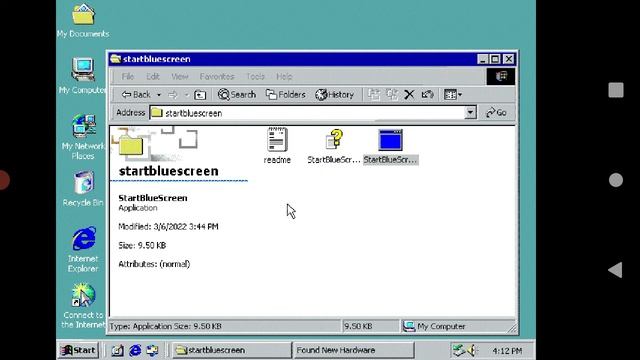The width and height of the screenshot is (640, 360).
Task: Click the Attributes: (normal) text
Action: pos(154,264)
